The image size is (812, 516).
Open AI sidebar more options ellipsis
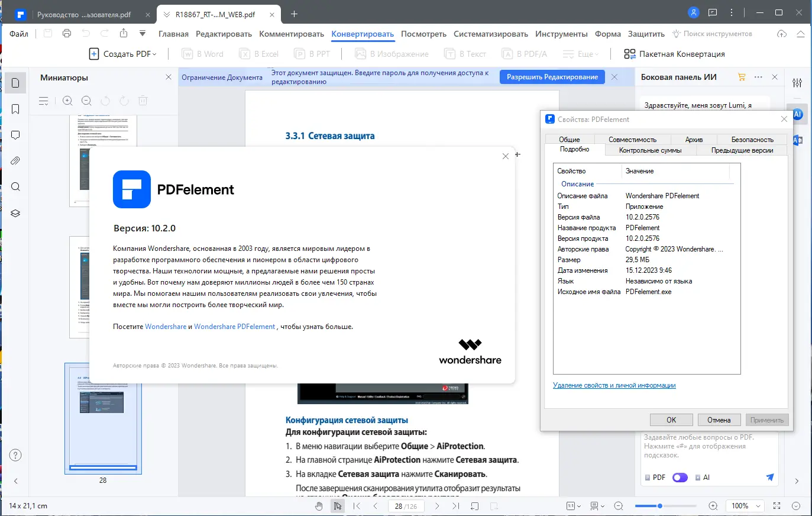(758, 77)
